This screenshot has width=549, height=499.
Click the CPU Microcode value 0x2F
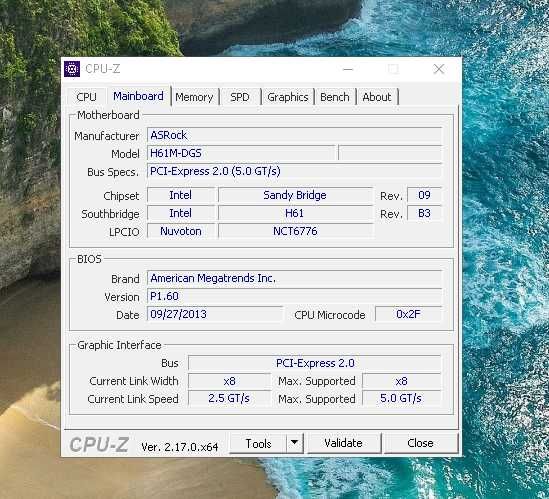tap(408, 314)
